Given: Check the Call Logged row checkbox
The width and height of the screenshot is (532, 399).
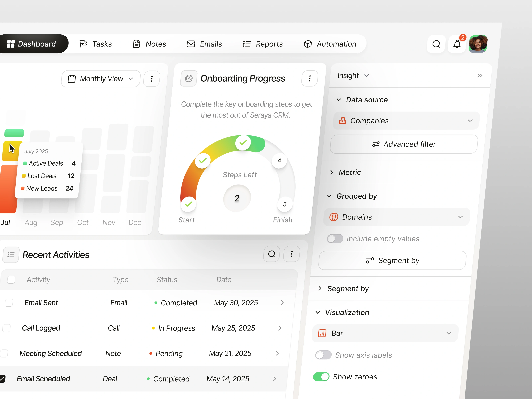Looking at the screenshot, I should tap(6, 328).
